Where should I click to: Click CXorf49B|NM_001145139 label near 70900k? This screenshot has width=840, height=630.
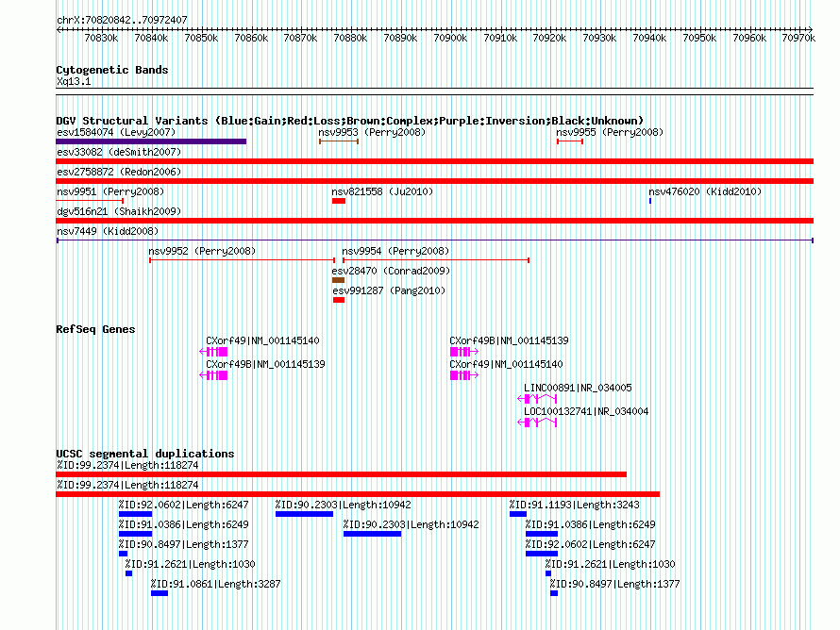tap(509, 341)
